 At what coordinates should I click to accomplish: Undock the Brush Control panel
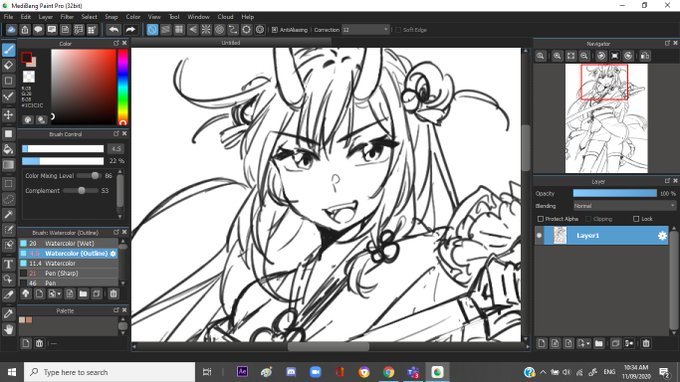pos(116,134)
